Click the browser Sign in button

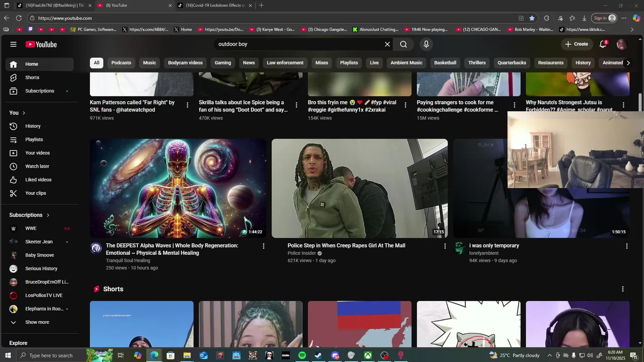[x=604, y=18]
